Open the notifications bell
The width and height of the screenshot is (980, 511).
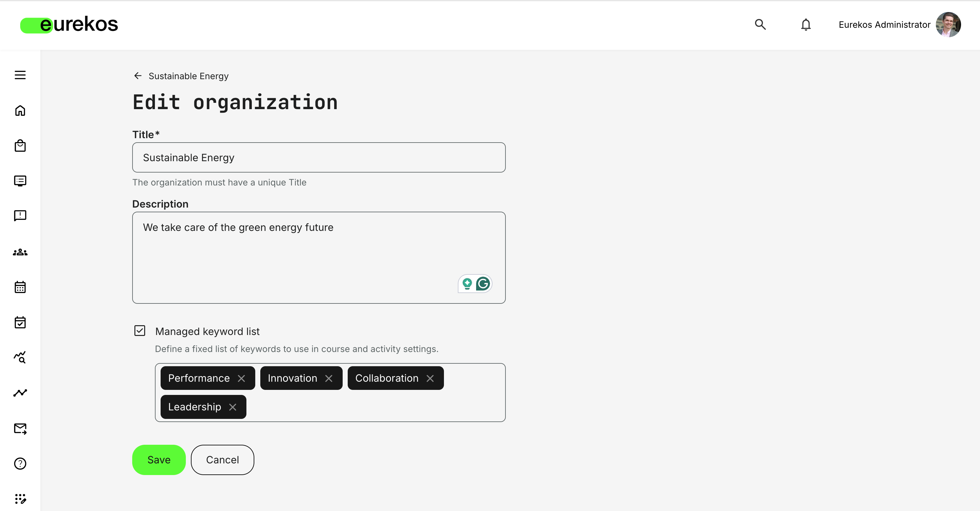(806, 24)
